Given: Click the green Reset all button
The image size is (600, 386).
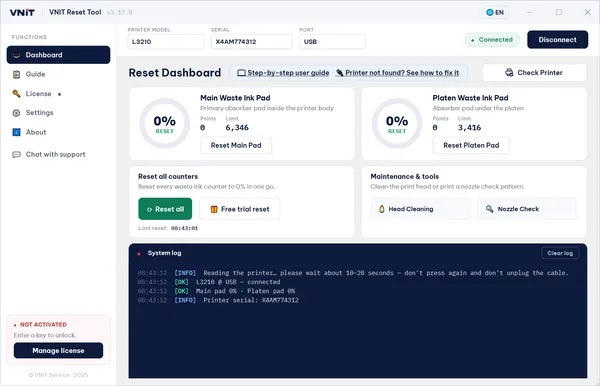Looking at the screenshot, I should tap(165, 209).
